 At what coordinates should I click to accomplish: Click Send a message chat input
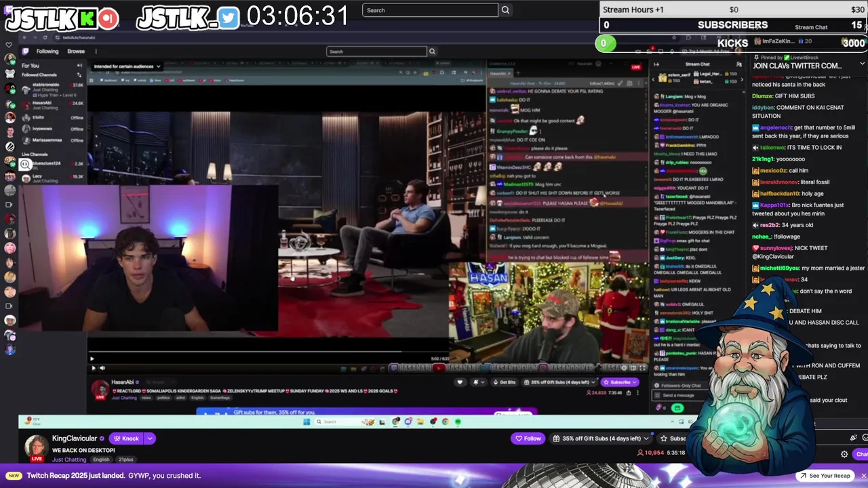pyautogui.click(x=678, y=395)
